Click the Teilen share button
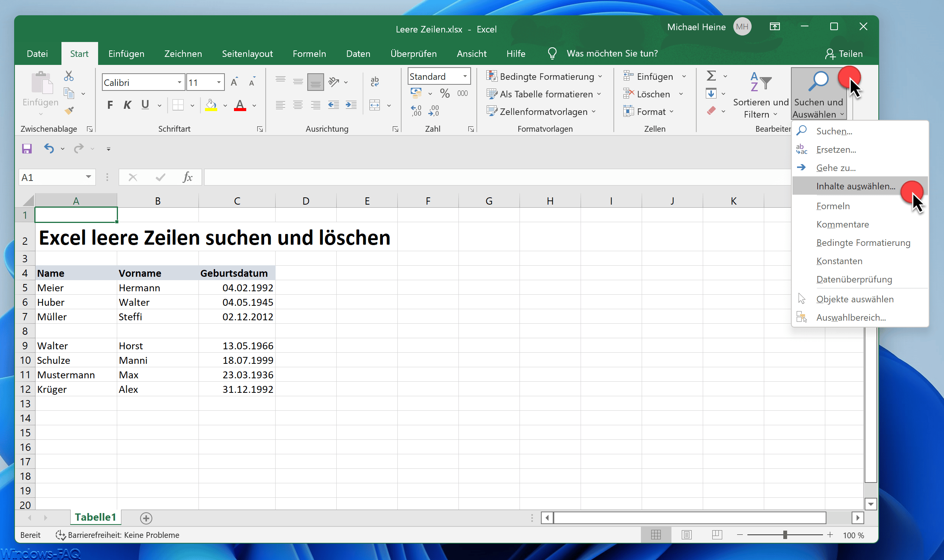This screenshot has height=560, width=944. click(844, 54)
